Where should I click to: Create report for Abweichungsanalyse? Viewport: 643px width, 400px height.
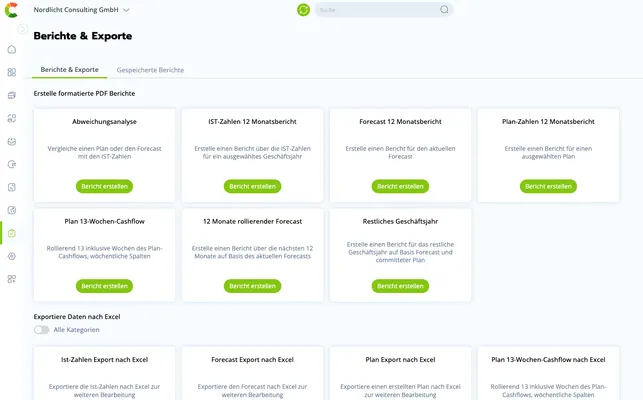[x=105, y=186]
